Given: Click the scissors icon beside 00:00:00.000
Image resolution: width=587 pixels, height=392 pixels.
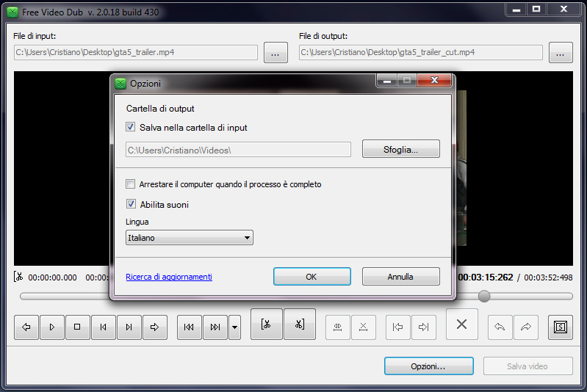Looking at the screenshot, I should (18, 277).
